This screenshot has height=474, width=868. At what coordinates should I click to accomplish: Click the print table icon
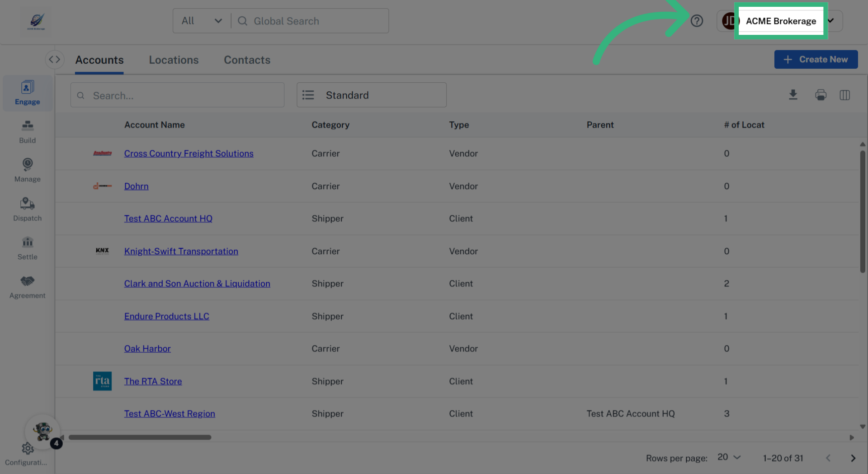821,95
